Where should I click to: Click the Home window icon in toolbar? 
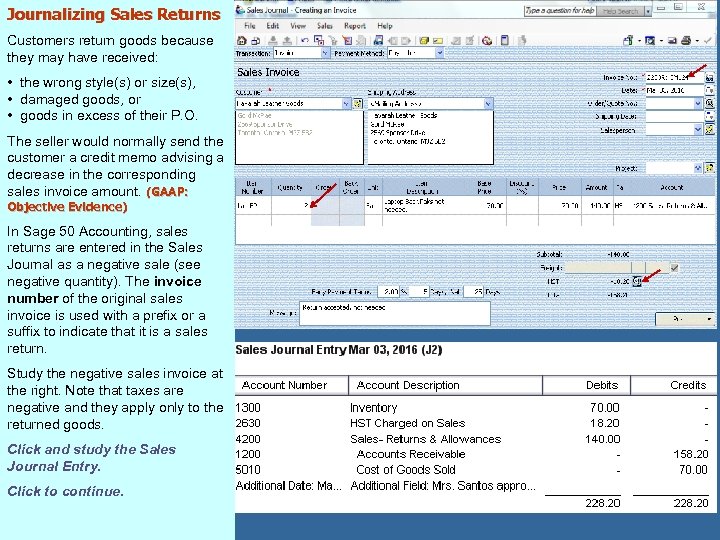pos(241,40)
